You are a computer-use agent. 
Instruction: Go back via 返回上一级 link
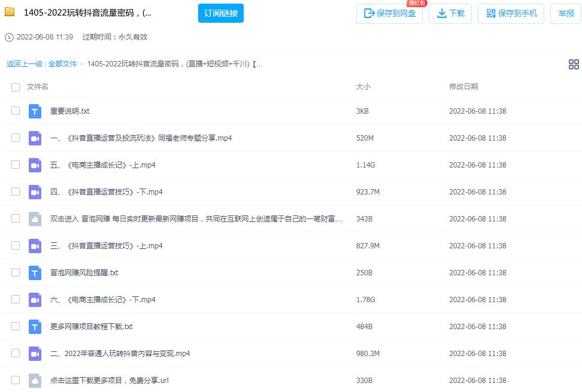[x=25, y=64]
